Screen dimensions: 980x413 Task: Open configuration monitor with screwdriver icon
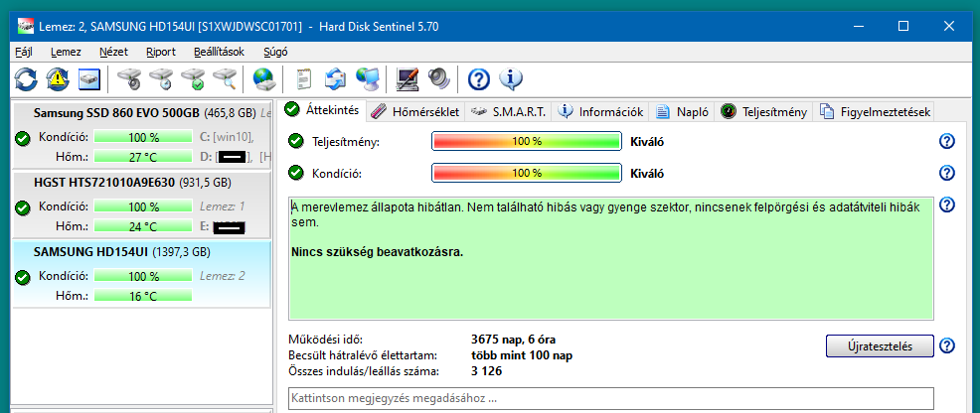point(408,79)
